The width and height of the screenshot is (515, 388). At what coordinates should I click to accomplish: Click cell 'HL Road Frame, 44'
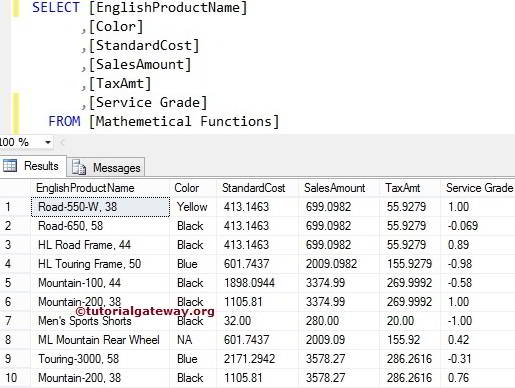coord(100,245)
